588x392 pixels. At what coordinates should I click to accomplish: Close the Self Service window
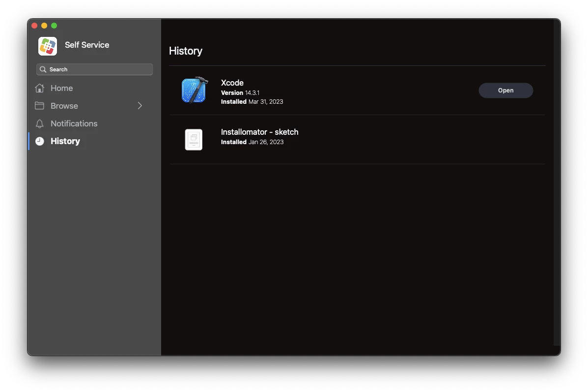pyautogui.click(x=34, y=26)
